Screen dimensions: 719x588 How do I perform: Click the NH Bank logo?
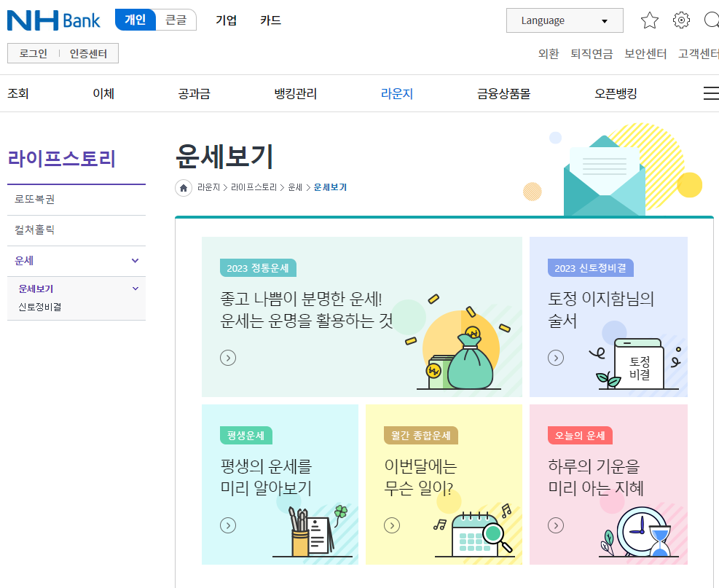tap(53, 20)
